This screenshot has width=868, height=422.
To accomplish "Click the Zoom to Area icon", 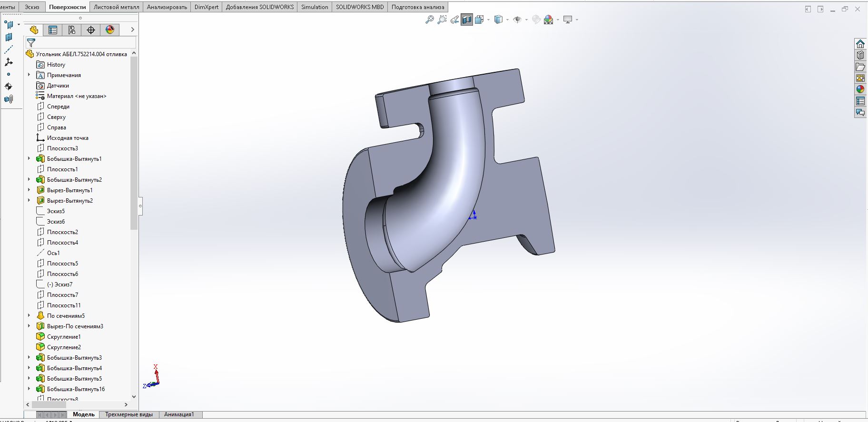I will pyautogui.click(x=442, y=20).
